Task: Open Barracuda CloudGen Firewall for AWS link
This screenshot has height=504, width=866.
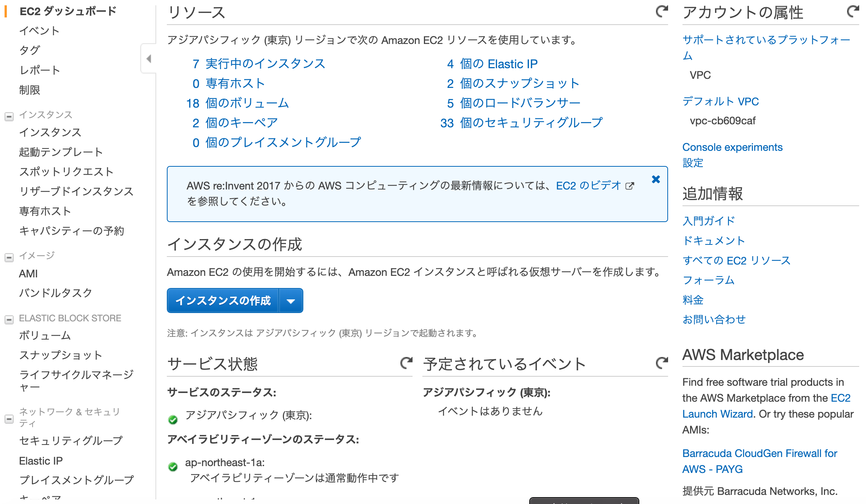Action: 760,461
